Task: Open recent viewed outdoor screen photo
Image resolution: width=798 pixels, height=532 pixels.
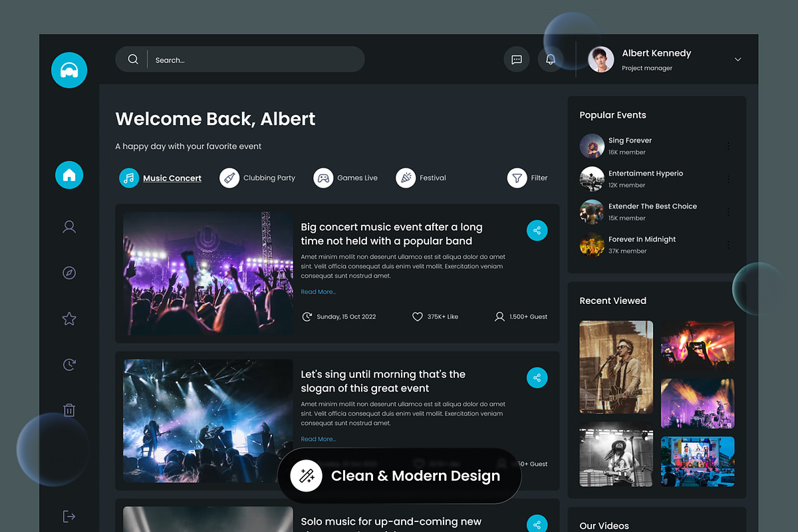Action: (698, 462)
